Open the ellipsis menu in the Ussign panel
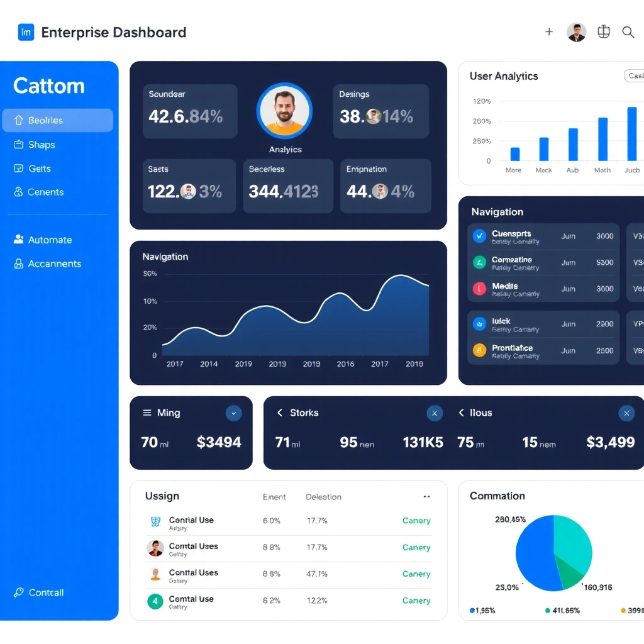The image size is (644, 644). coord(426,496)
